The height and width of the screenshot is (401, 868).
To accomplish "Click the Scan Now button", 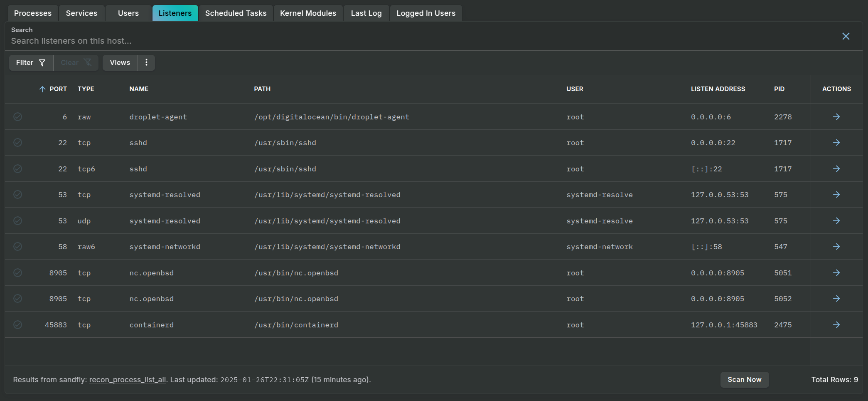I will click(x=745, y=380).
